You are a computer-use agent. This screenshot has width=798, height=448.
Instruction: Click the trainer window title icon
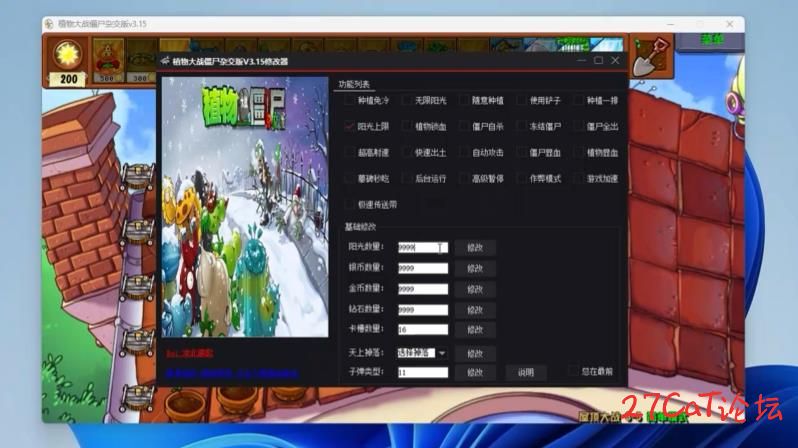pyautogui.click(x=164, y=61)
